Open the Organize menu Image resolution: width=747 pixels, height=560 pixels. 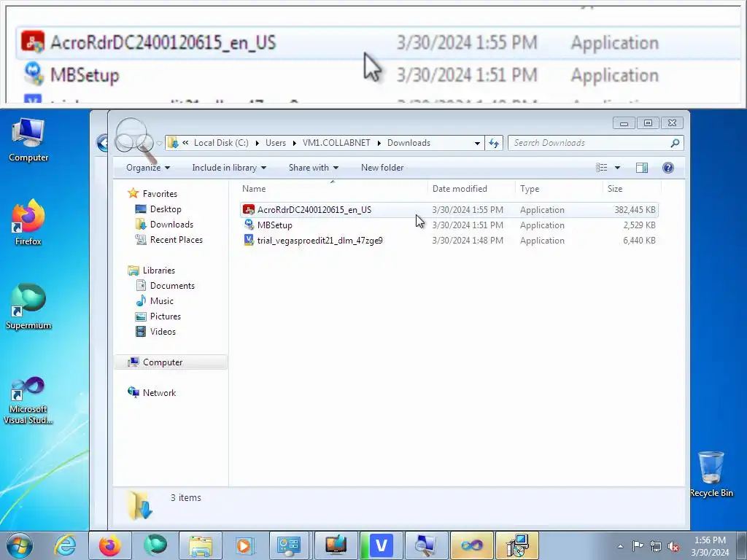click(148, 168)
